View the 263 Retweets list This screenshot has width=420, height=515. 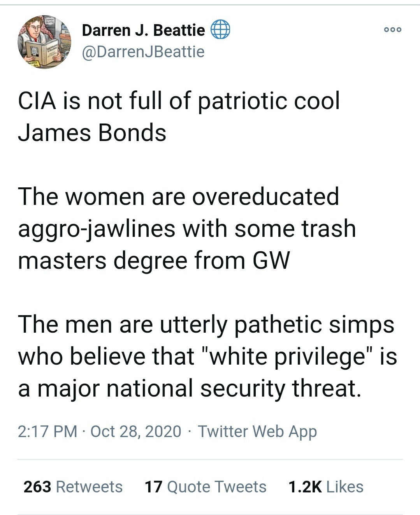(73, 487)
